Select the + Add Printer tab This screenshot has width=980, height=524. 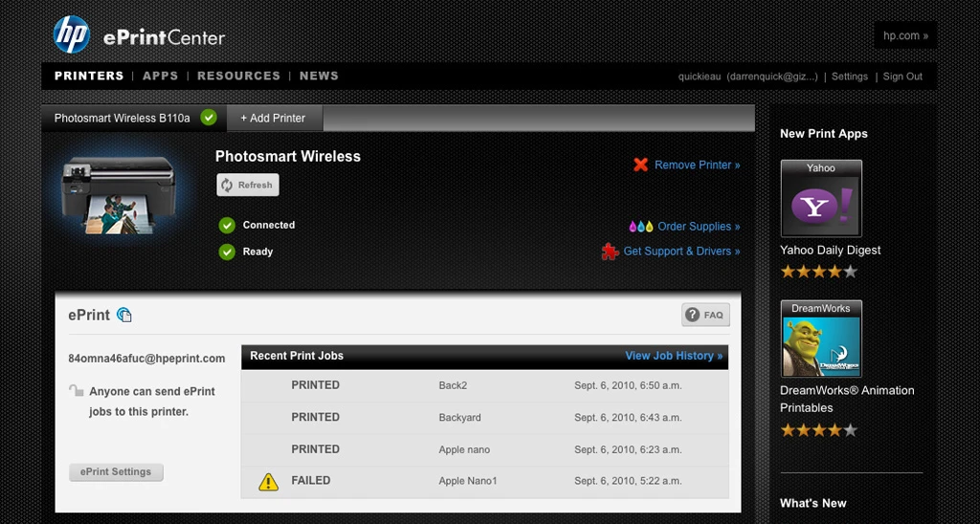275,118
